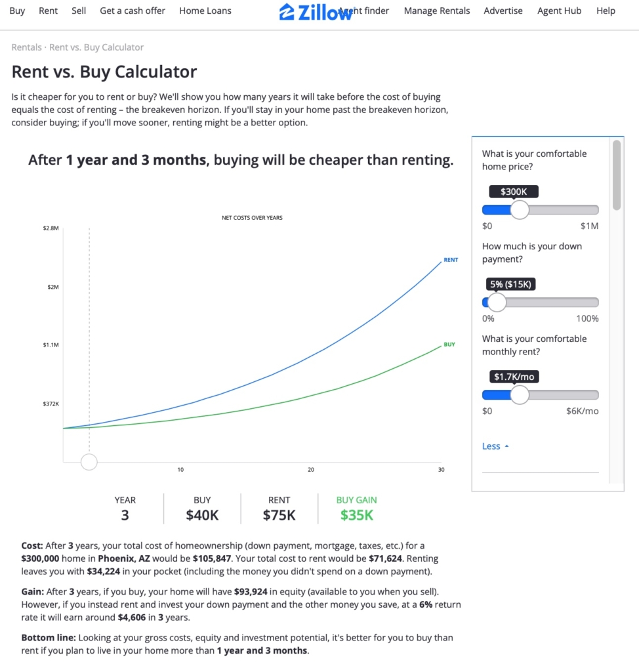Screen dimensions: 639x672
Task: Open the Rent menu
Action: pyautogui.click(x=48, y=10)
